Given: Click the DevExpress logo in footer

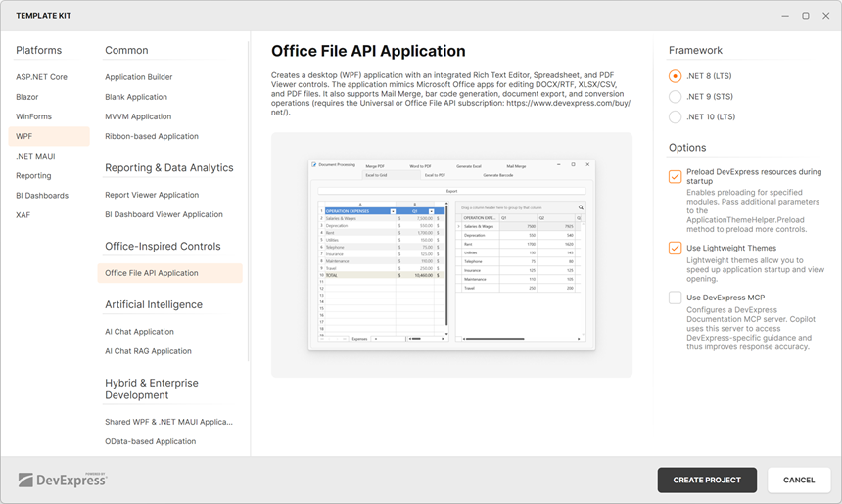Looking at the screenshot, I should pyautogui.click(x=63, y=480).
